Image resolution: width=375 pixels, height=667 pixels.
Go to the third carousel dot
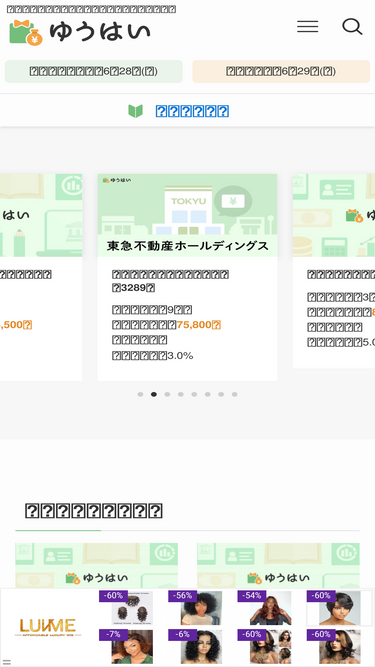[167, 394]
